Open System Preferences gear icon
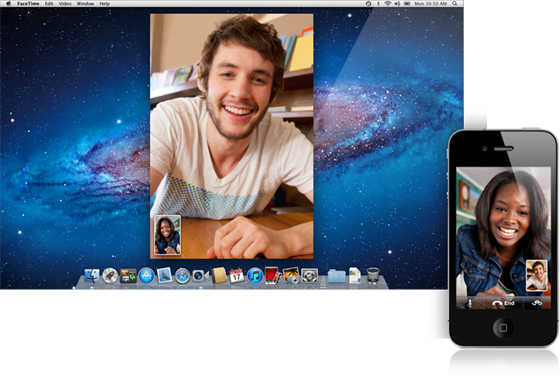The height and width of the screenshot is (378, 560). 309,276
